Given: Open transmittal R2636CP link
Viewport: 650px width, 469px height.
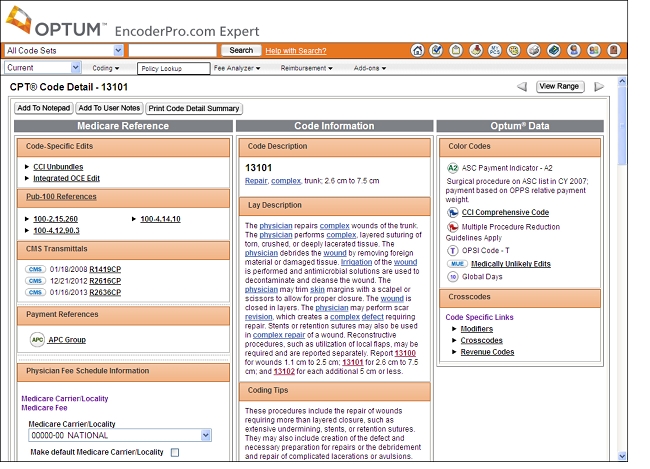Looking at the screenshot, I should tap(105, 292).
